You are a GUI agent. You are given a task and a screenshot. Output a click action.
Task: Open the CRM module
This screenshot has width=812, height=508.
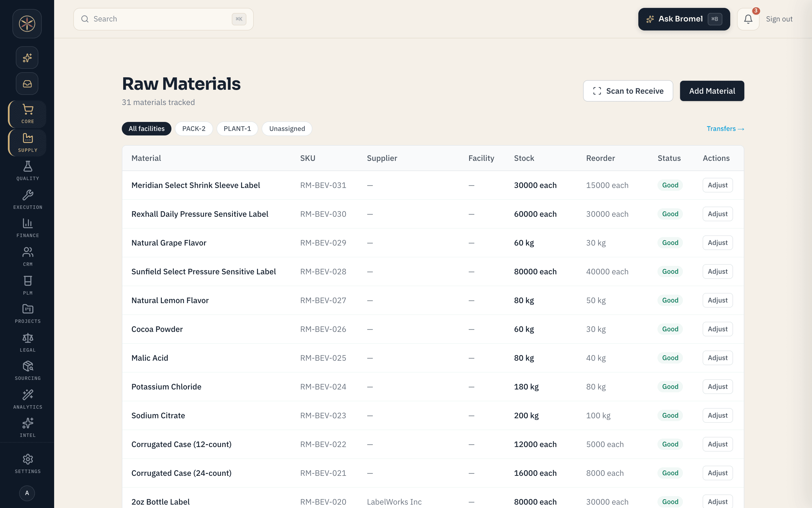pos(28,257)
